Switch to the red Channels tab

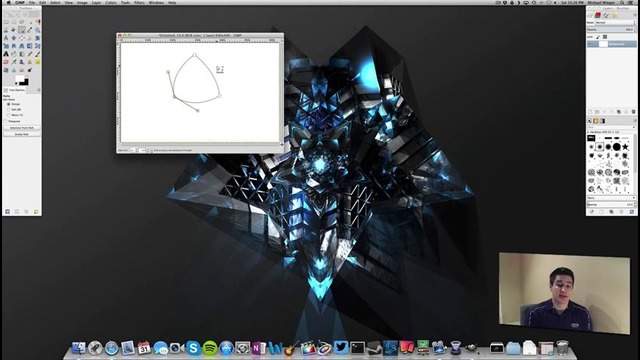[x=598, y=15]
